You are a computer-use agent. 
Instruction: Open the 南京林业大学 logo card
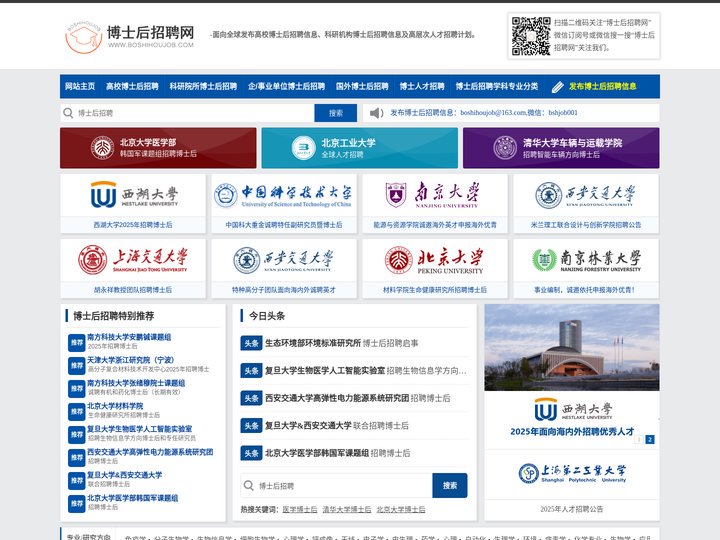coord(586,260)
